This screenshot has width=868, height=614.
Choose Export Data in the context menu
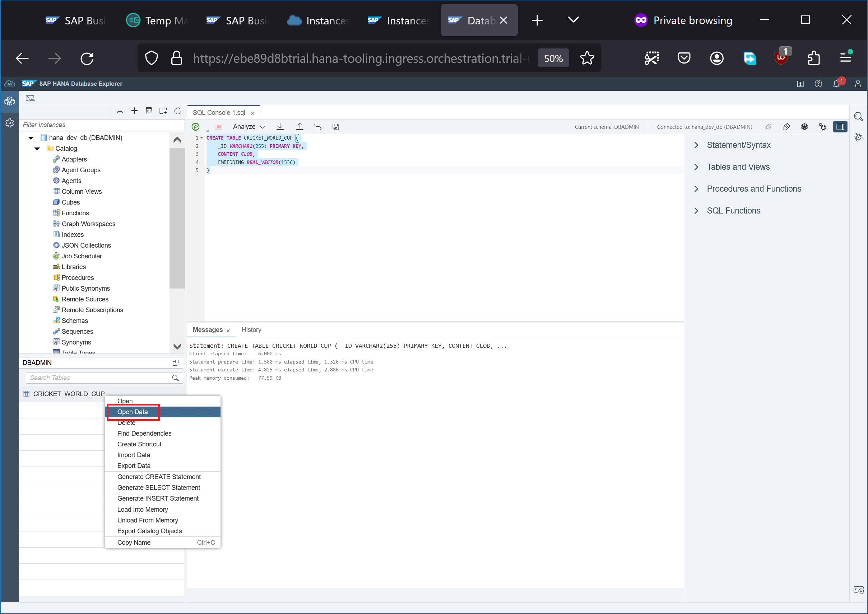click(x=134, y=466)
